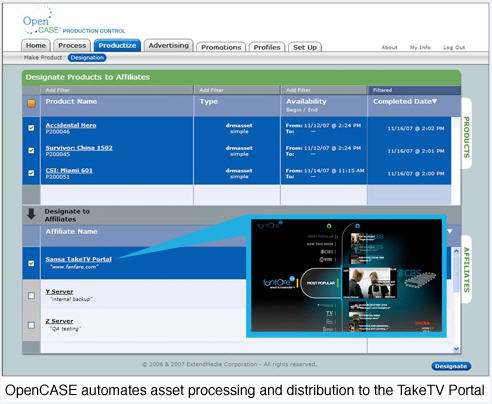492x404 pixels.
Task: Open the Profiles tab
Action: tap(267, 47)
